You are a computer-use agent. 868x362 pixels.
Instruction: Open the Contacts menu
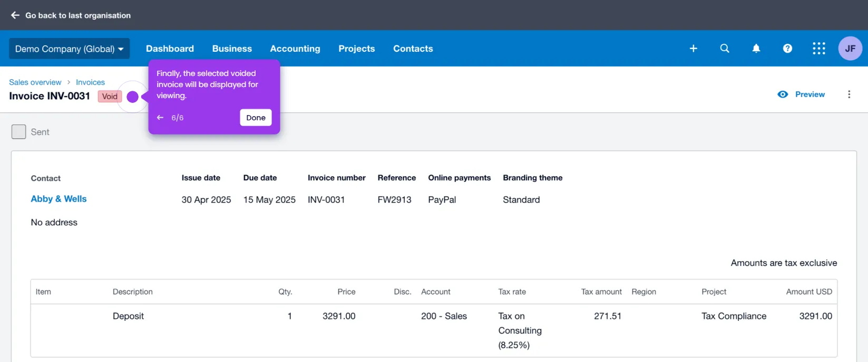pyautogui.click(x=413, y=49)
